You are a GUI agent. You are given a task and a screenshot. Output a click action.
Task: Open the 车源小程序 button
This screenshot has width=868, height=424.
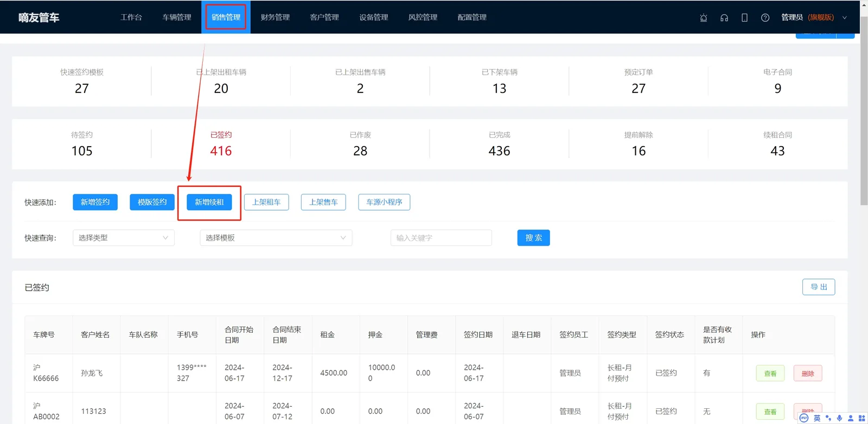coord(384,202)
